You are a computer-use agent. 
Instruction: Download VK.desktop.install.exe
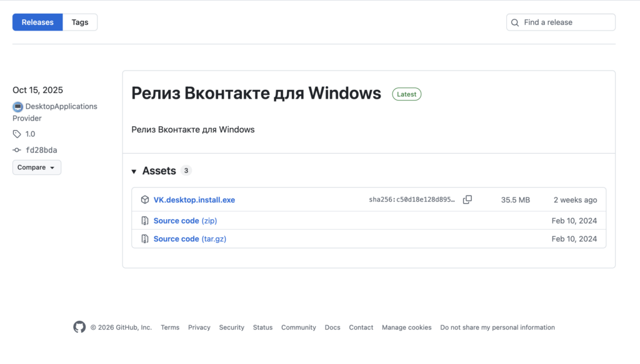(x=194, y=200)
